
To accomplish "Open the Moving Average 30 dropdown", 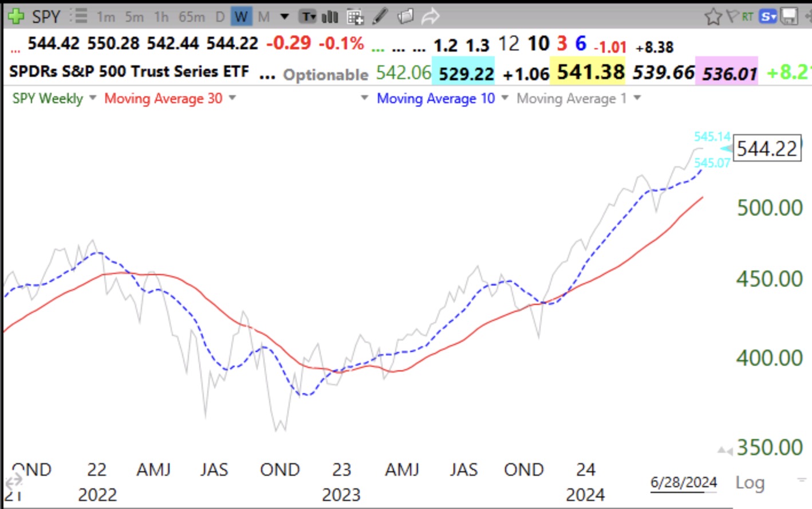I will click(x=232, y=98).
